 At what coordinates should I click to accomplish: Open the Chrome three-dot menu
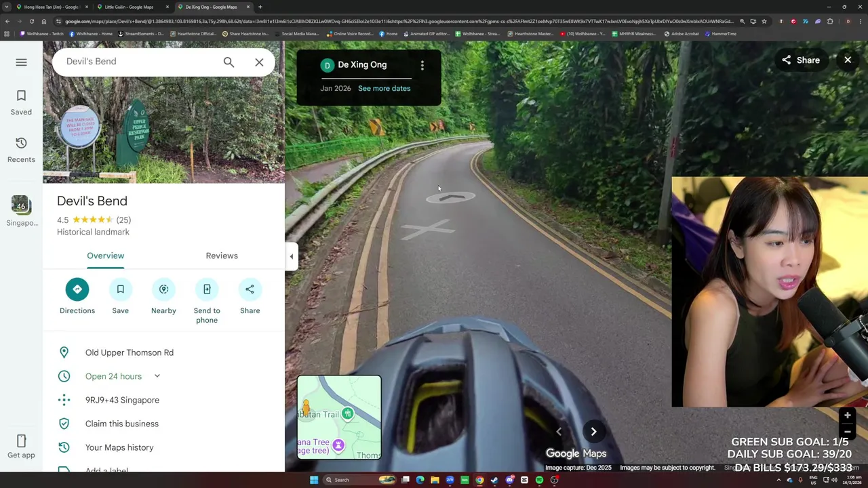coord(861,21)
